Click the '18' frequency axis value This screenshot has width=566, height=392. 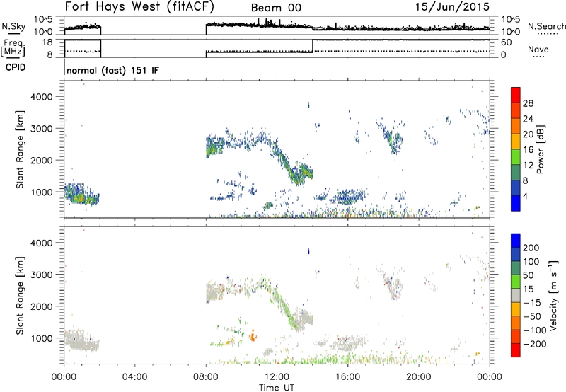click(x=47, y=42)
